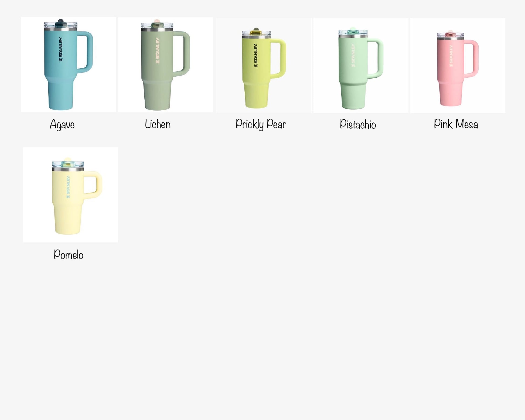The width and height of the screenshot is (525, 420).
Task: Select the Pomelo yellow tumbler image
Action: (x=70, y=195)
